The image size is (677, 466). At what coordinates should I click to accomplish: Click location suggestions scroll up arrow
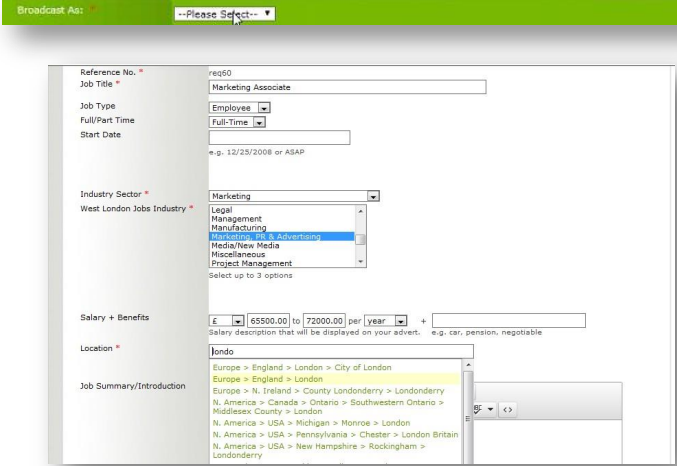point(468,365)
